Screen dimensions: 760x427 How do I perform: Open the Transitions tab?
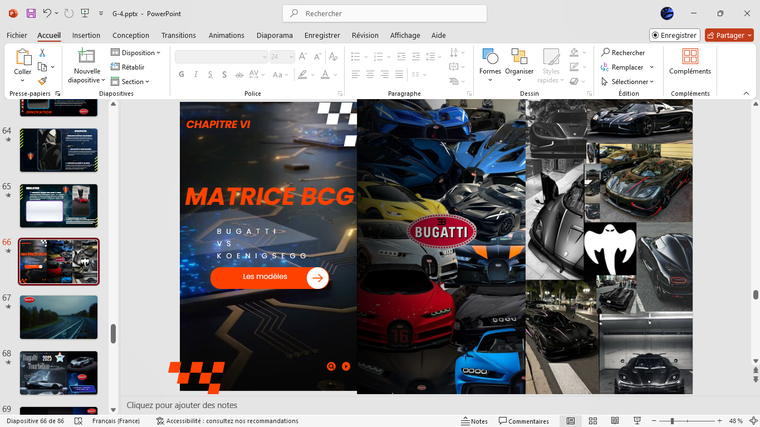tap(178, 35)
